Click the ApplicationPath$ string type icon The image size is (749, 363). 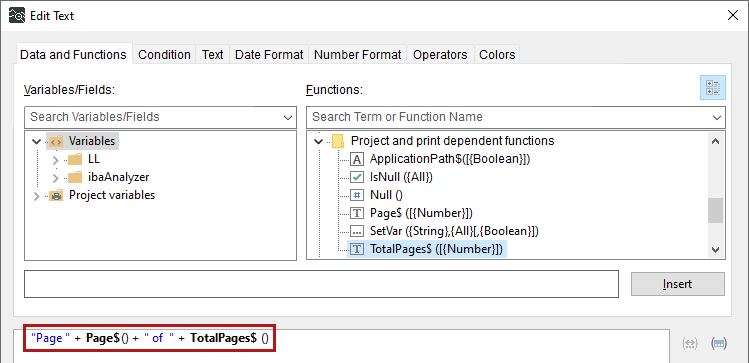357,159
